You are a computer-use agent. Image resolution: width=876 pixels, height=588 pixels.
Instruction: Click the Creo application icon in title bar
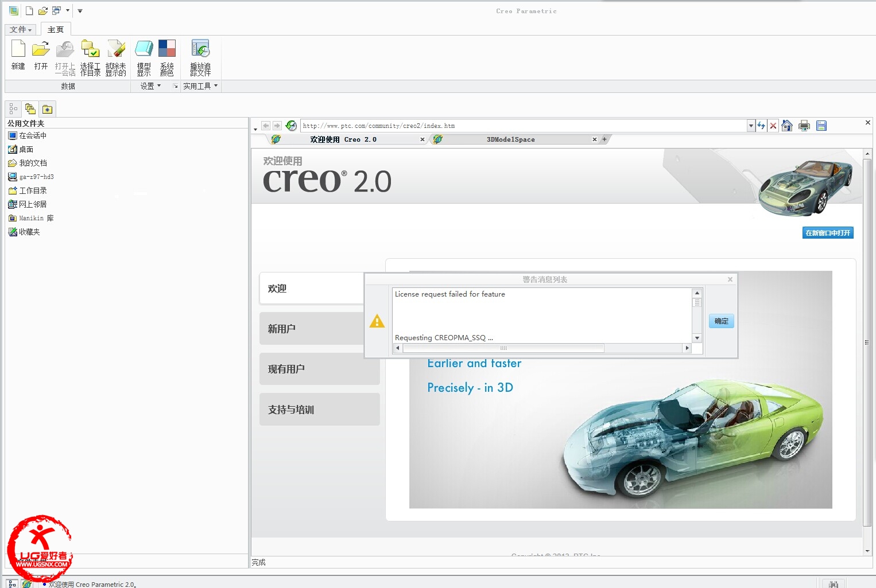[14, 10]
